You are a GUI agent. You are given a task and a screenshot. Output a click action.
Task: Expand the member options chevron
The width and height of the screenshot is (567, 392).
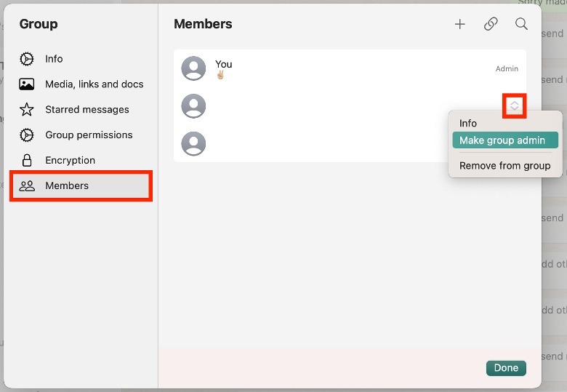click(x=515, y=106)
